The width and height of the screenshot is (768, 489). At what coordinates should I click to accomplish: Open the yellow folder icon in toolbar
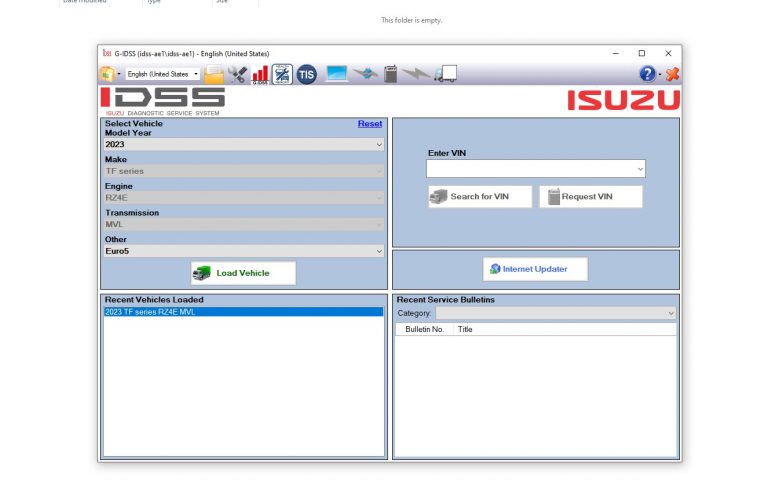[214, 74]
